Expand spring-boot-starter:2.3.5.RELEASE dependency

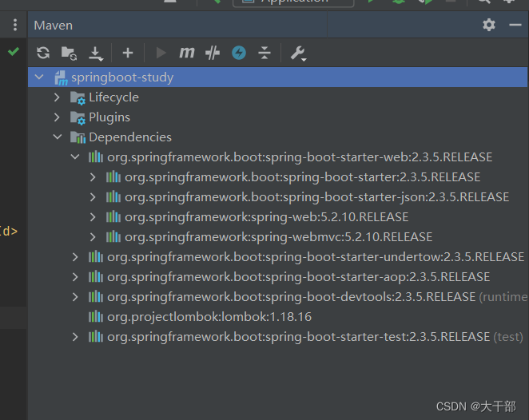(93, 177)
